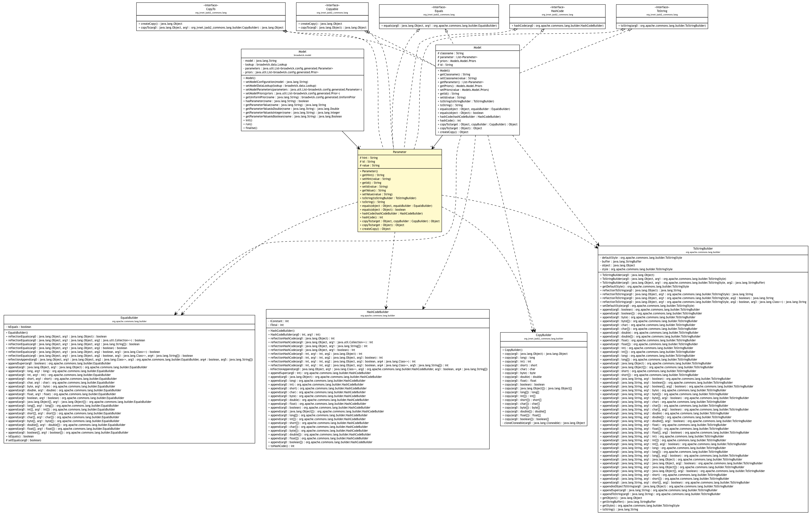Viewport: 812px width, 515px height.
Task: Click the '+ Parameter()' constructor
Action: coord(369,171)
